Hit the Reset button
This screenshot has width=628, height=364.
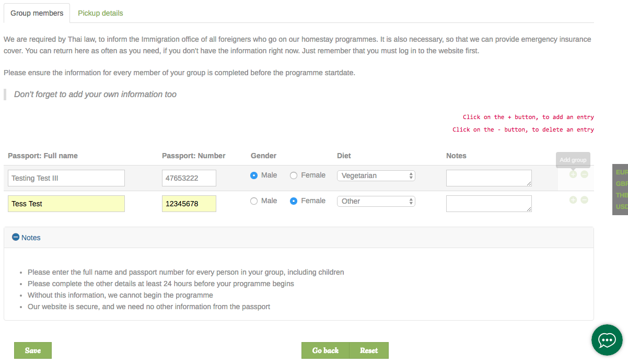(x=368, y=350)
